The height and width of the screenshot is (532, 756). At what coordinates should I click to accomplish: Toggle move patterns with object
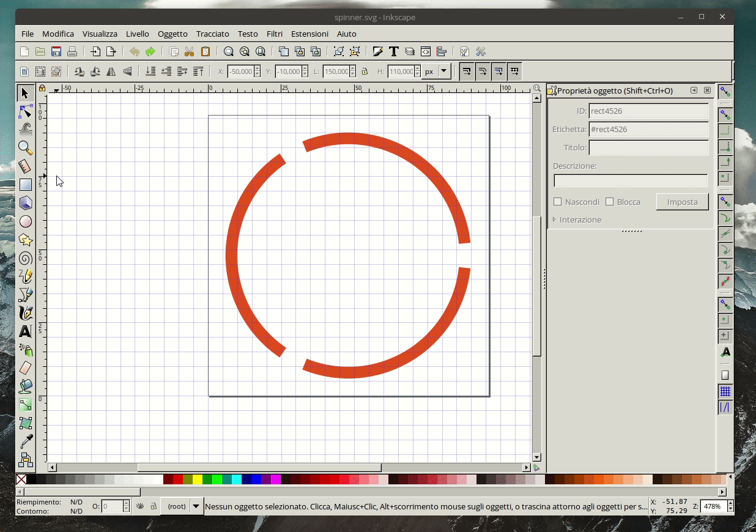pos(514,72)
